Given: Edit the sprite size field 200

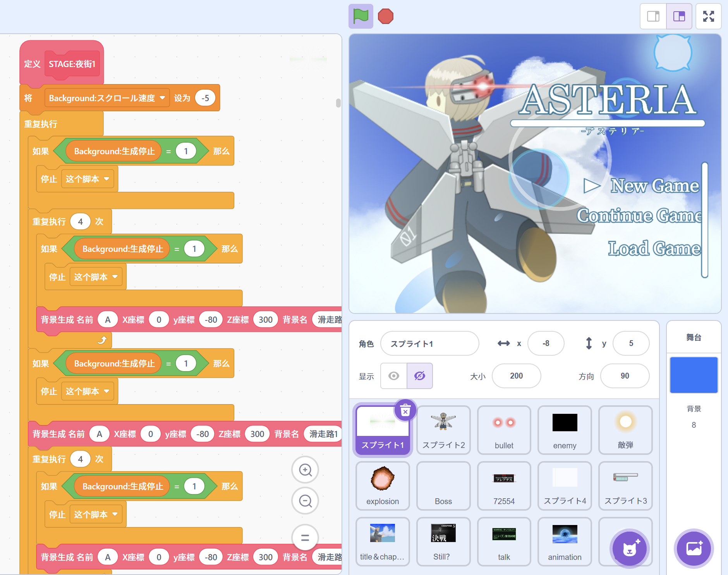Looking at the screenshot, I should tap(516, 376).
